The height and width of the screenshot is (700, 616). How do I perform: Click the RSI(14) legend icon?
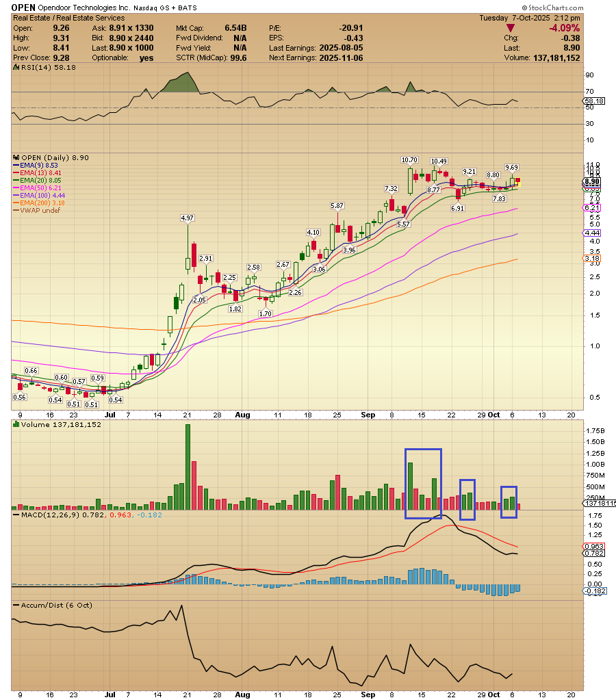pos(16,68)
